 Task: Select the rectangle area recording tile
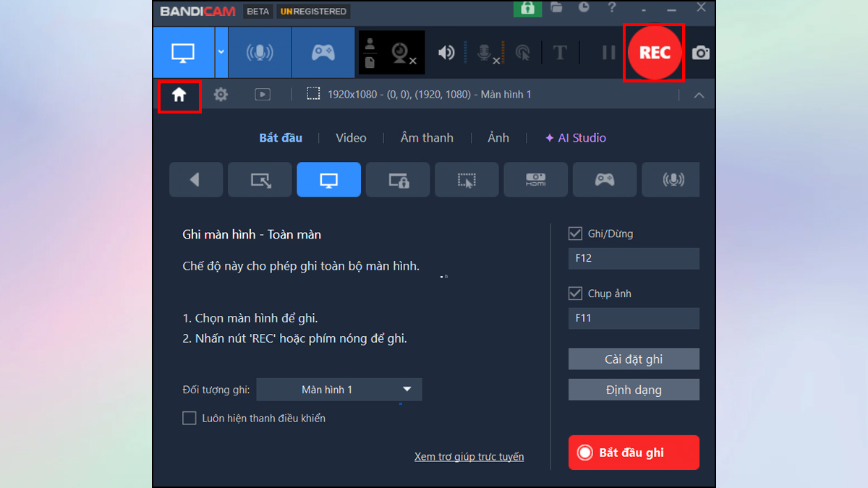click(260, 179)
